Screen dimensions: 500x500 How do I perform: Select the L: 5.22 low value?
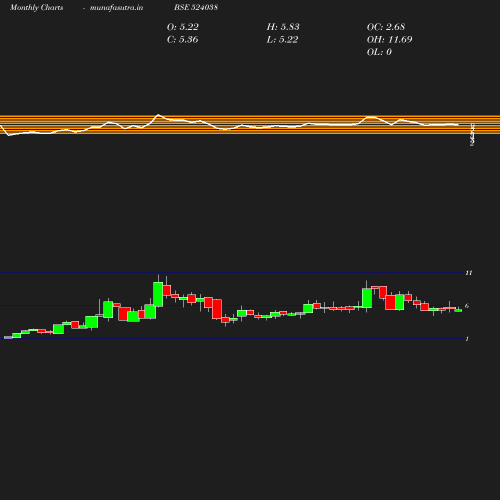[x=282, y=39]
